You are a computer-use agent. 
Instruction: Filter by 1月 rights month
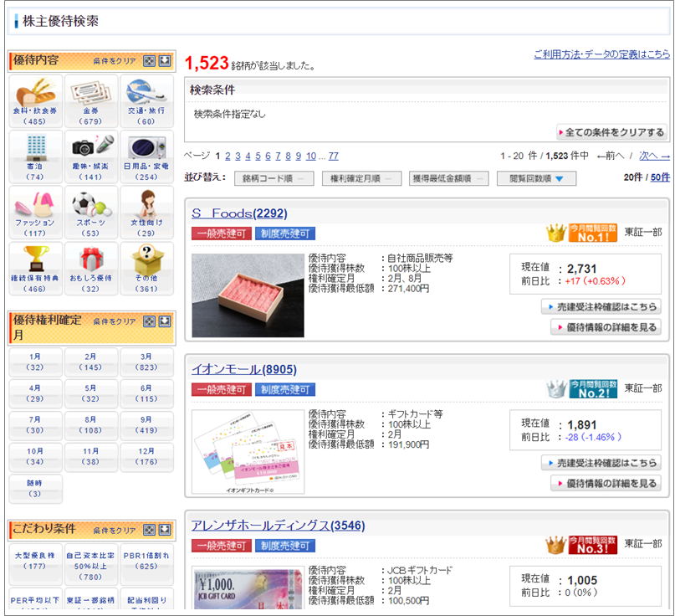tap(36, 362)
